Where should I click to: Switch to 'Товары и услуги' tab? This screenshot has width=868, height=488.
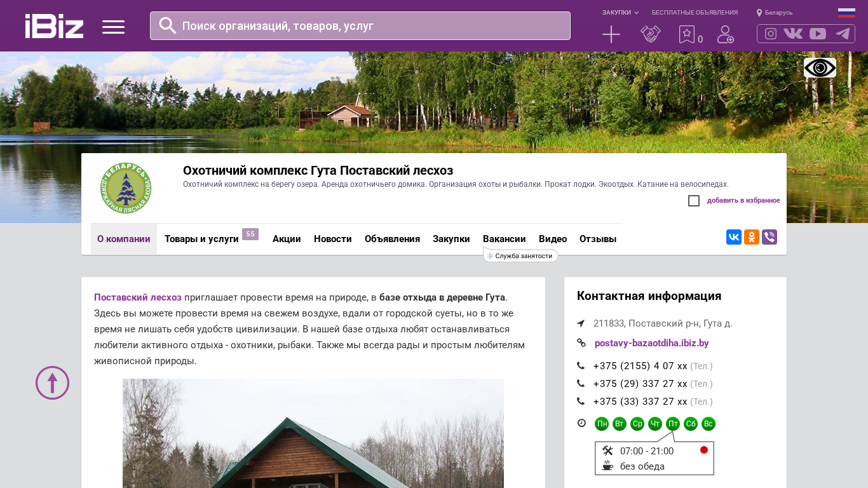[x=201, y=239]
